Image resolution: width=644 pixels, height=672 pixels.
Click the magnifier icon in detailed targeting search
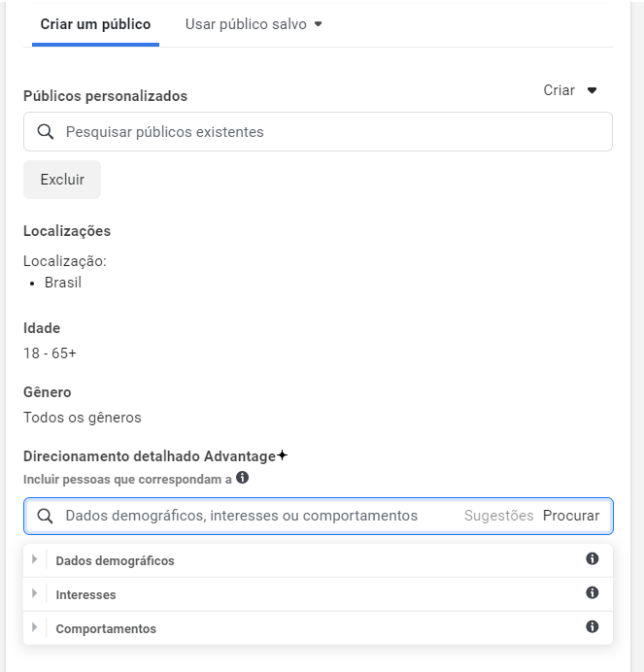[45, 516]
